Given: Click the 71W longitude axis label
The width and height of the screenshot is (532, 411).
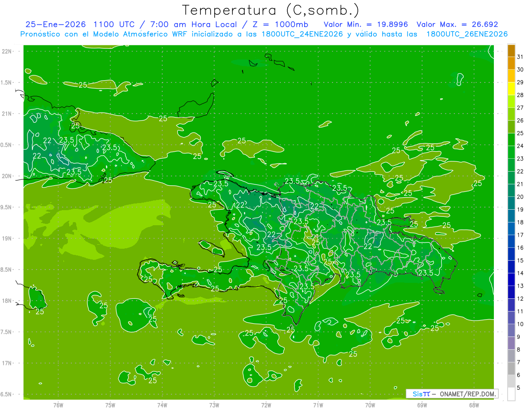Looking at the screenshot, I should pos(318,405).
